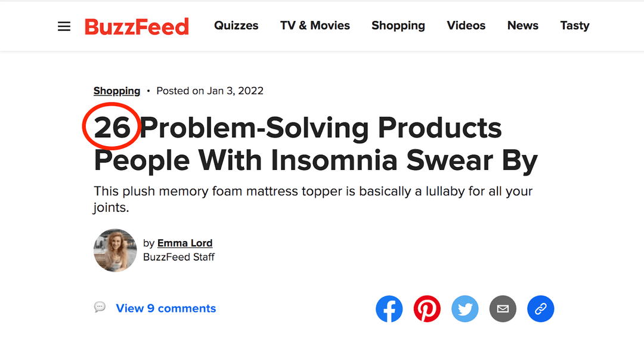Image resolution: width=644 pixels, height=337 pixels.
Task: Open the hamburger menu icon
Action: point(64,27)
